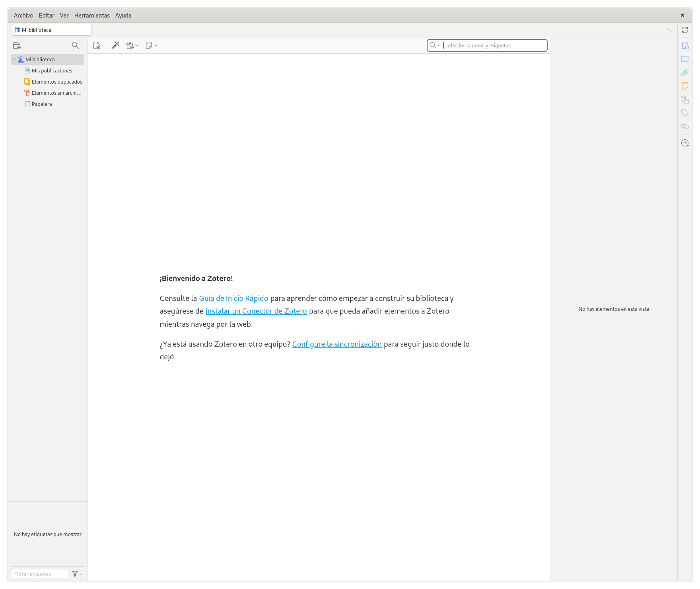The height and width of the screenshot is (589, 700).
Task: Click the tag selector filter funnel icon
Action: 77,574
